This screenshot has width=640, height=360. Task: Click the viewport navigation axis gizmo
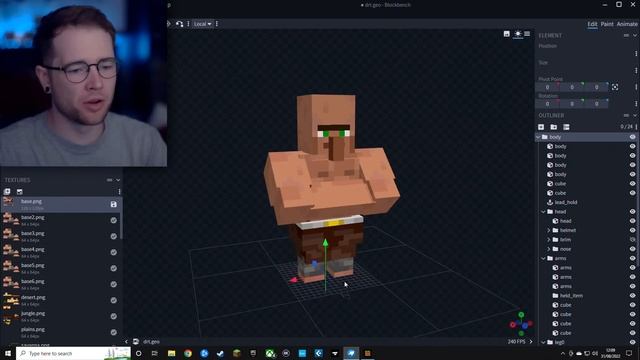521,324
